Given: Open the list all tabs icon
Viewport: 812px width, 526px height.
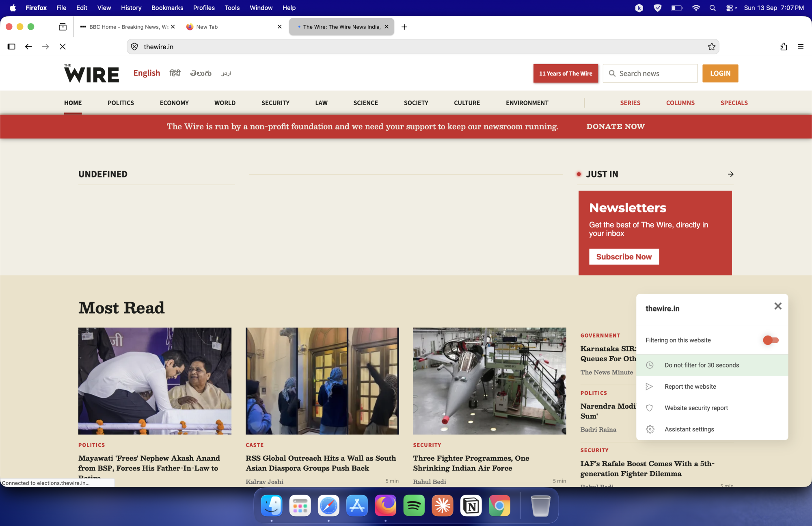Looking at the screenshot, I should tap(63, 27).
